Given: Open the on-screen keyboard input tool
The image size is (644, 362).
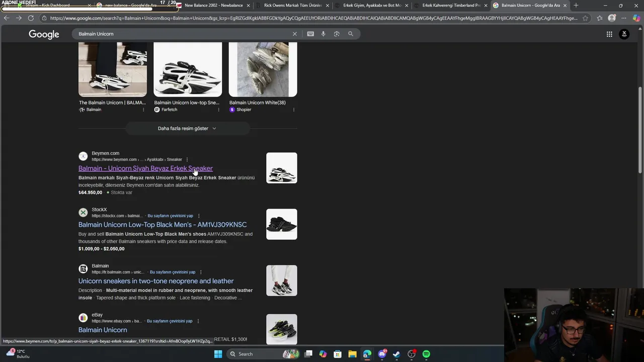Looking at the screenshot, I should pos(310,34).
